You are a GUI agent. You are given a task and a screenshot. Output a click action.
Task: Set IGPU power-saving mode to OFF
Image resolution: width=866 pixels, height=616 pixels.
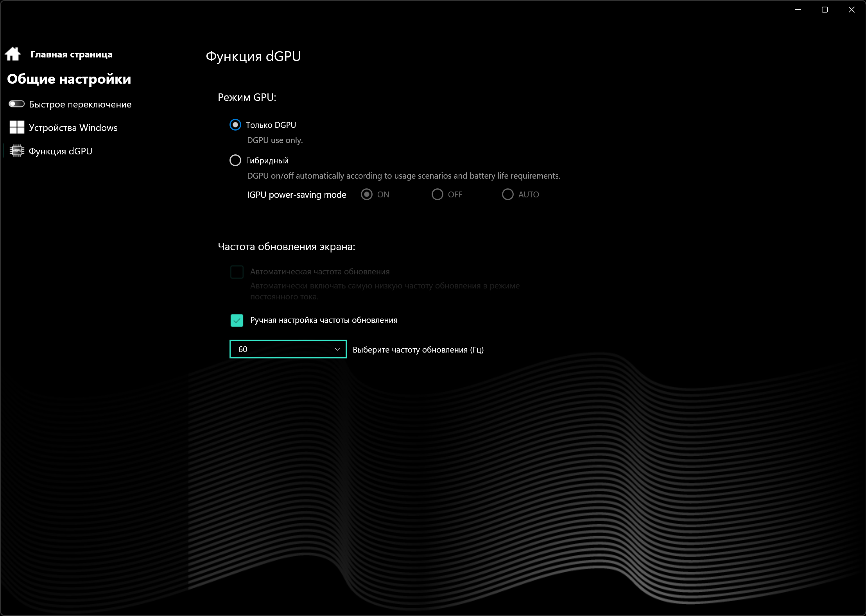click(x=437, y=195)
